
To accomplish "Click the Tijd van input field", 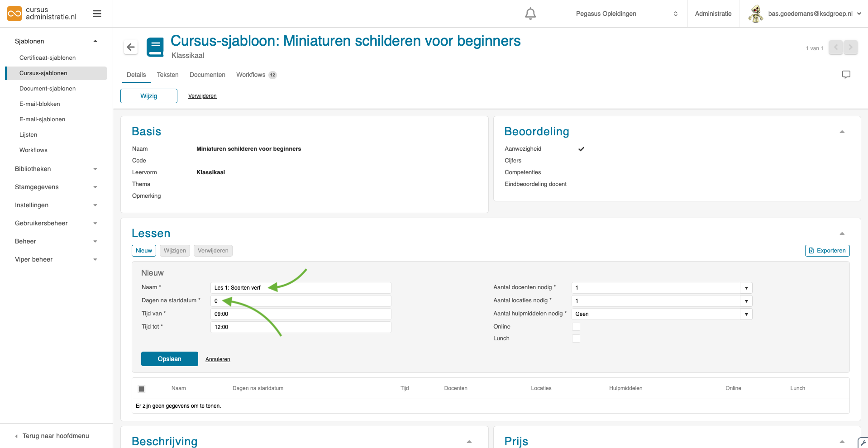I will pos(300,314).
